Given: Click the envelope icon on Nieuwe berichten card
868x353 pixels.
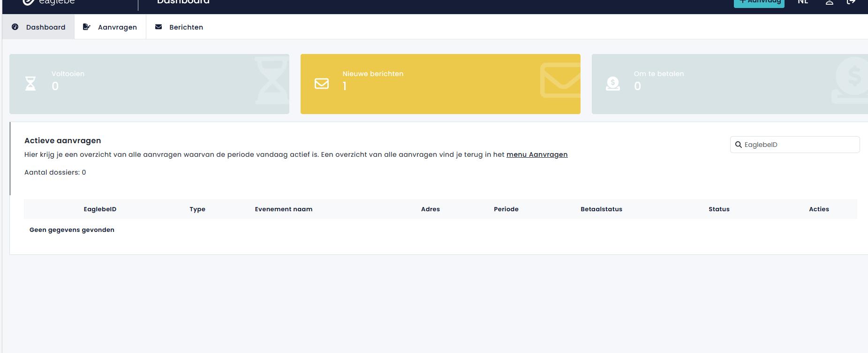Looking at the screenshot, I should tap(322, 84).
